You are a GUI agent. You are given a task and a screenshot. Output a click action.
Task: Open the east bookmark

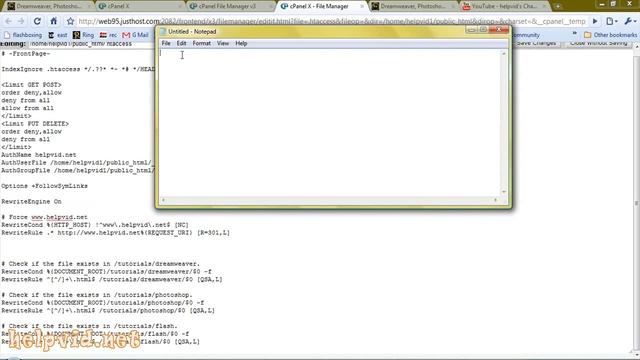point(58,35)
